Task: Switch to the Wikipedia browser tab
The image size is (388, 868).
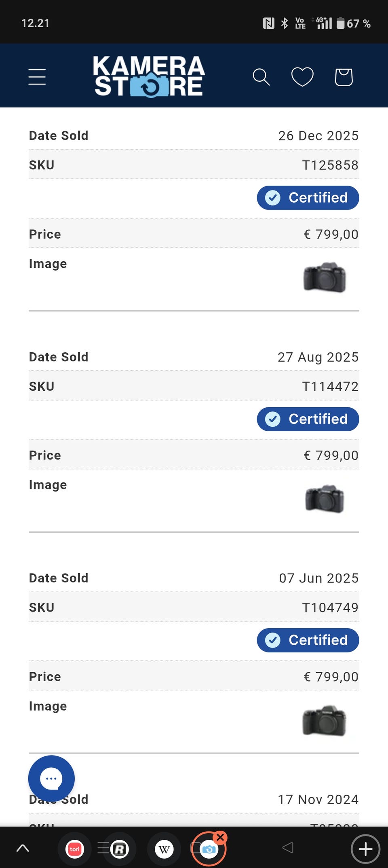Action: coord(164,849)
